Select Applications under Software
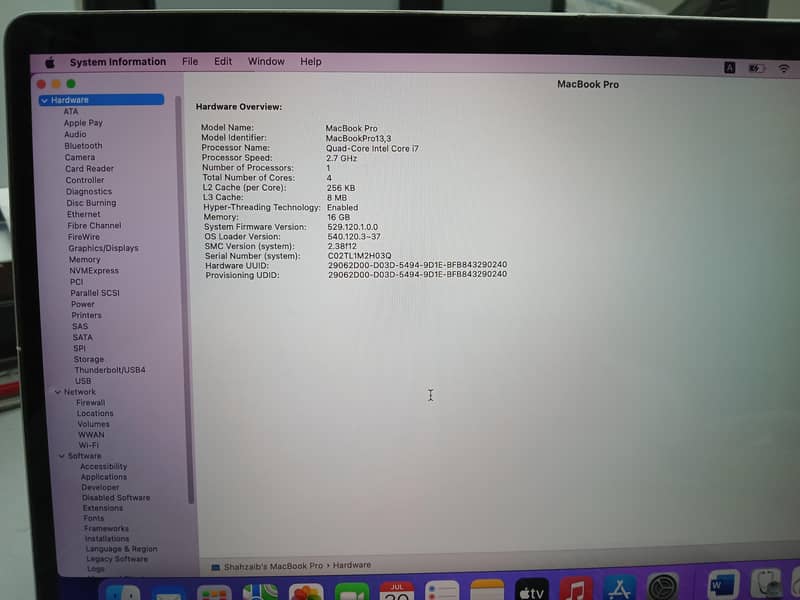 pos(104,477)
